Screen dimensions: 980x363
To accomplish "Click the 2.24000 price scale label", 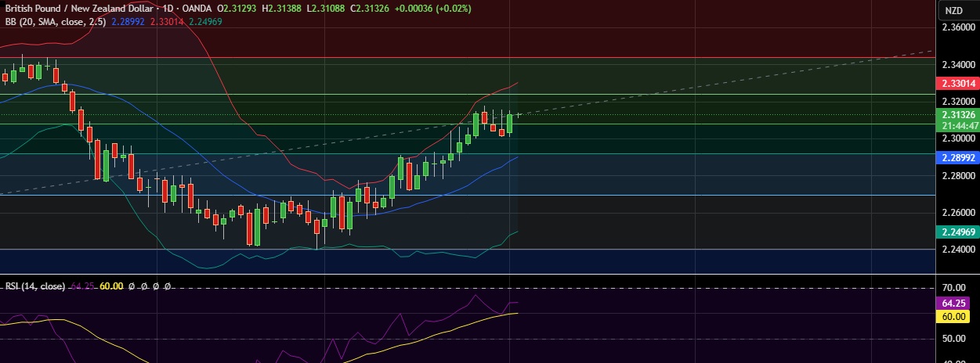I will [x=958, y=250].
